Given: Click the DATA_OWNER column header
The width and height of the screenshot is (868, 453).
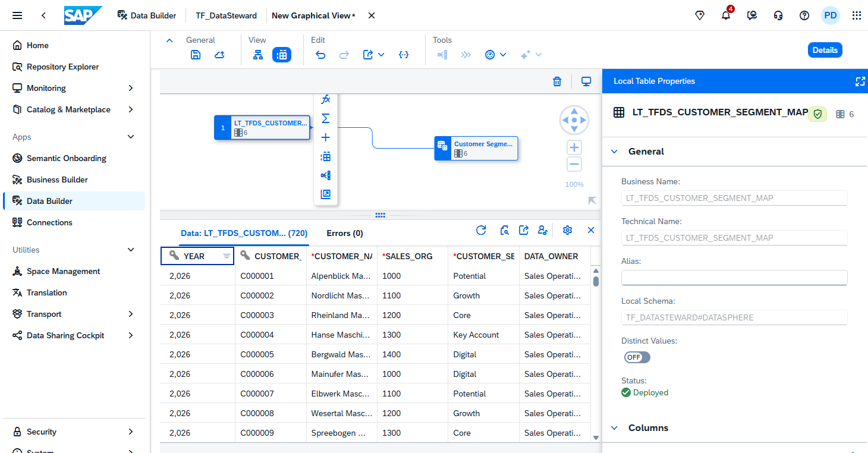Looking at the screenshot, I should click(555, 256).
